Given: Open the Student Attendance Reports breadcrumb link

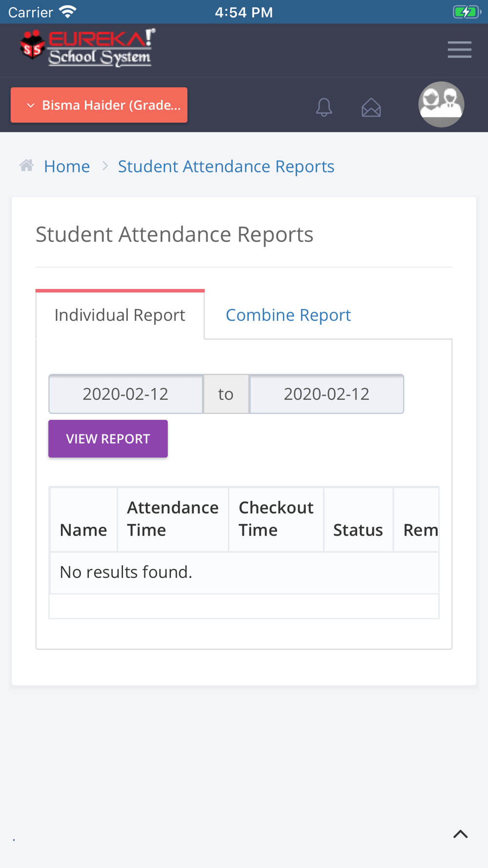Looking at the screenshot, I should (x=226, y=166).
